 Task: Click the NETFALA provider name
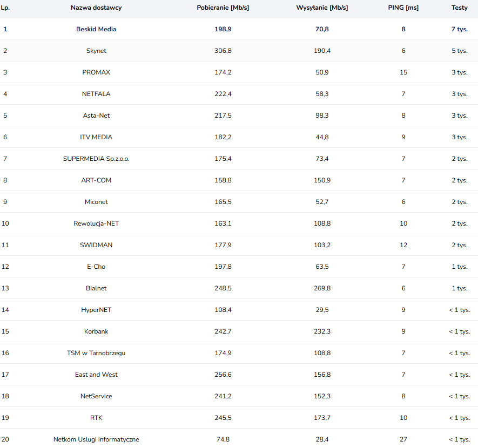point(96,94)
